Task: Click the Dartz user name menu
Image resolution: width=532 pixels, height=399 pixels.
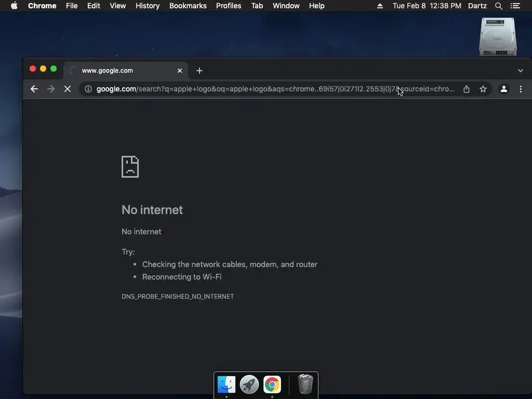Action: click(x=477, y=6)
